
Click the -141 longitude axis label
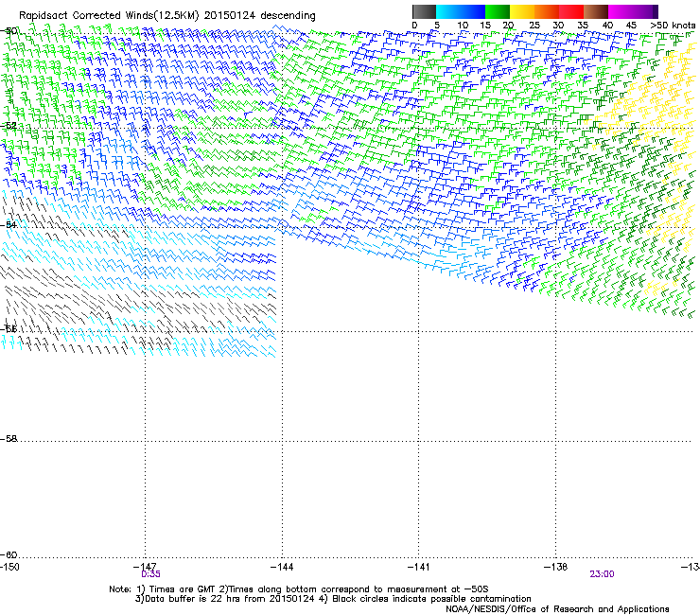pyautogui.click(x=418, y=567)
